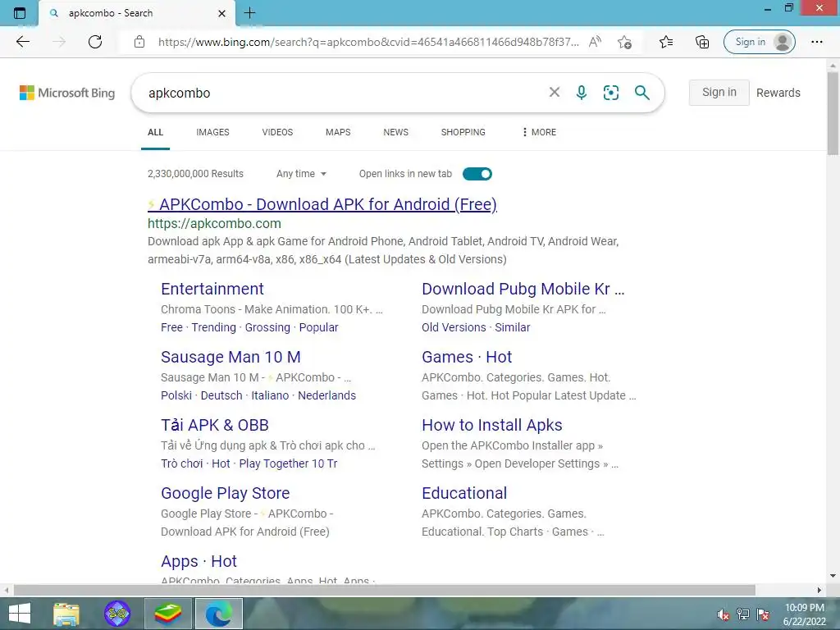The image size is (840, 630).
Task: Open the Sausage Man 10 M sitelink
Action: click(x=231, y=357)
